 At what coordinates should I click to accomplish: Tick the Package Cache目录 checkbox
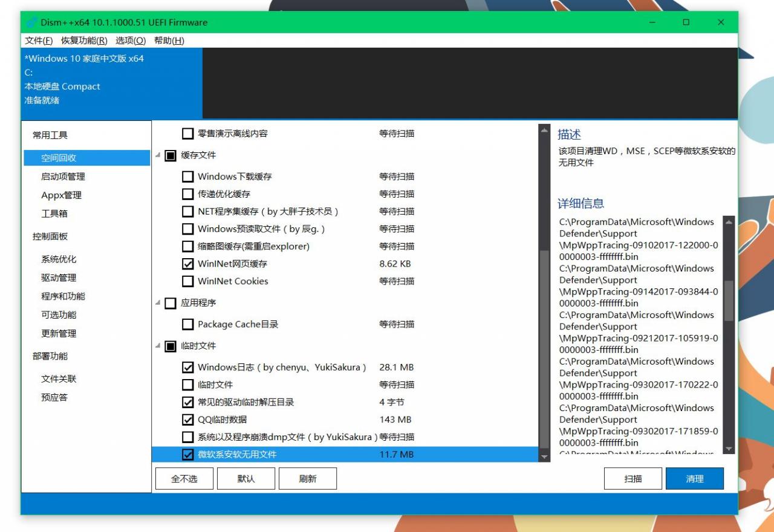pos(188,325)
